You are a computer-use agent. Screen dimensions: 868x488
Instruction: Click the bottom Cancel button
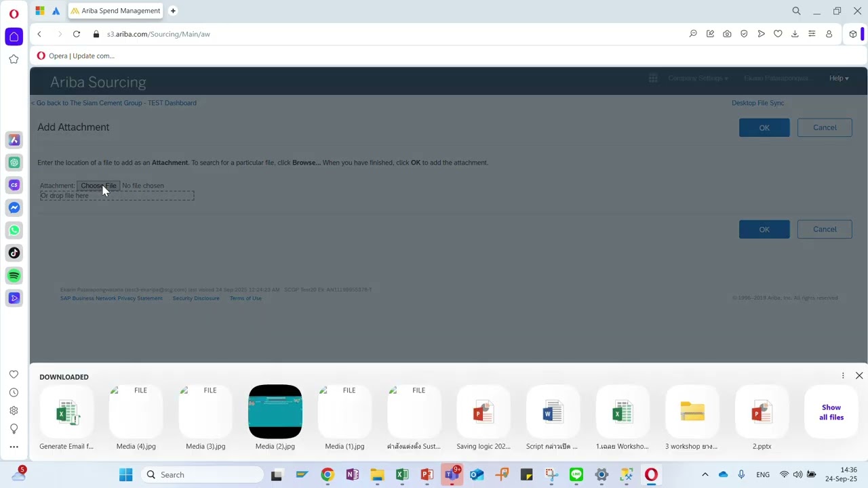(x=825, y=229)
